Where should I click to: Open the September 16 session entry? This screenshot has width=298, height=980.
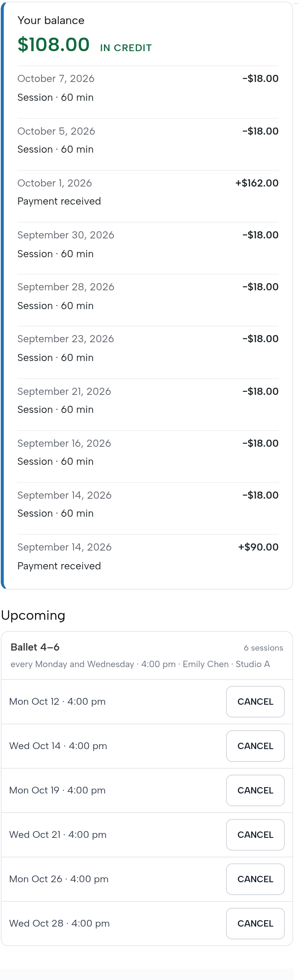(148, 457)
